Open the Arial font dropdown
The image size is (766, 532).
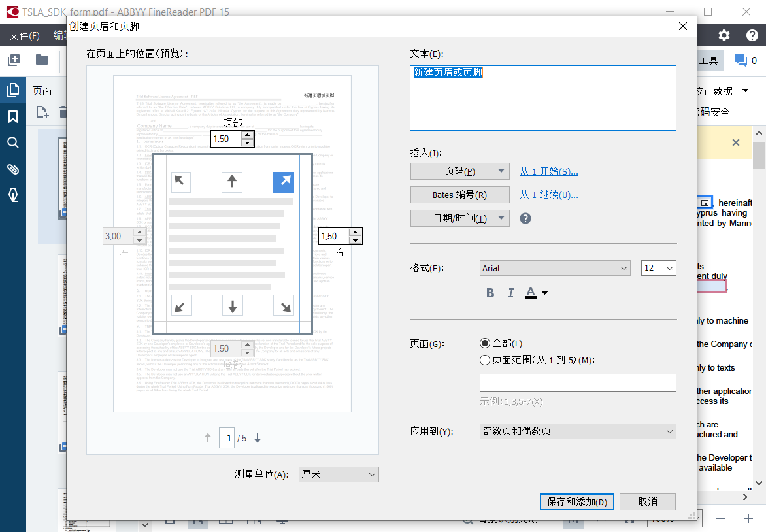tap(555, 268)
